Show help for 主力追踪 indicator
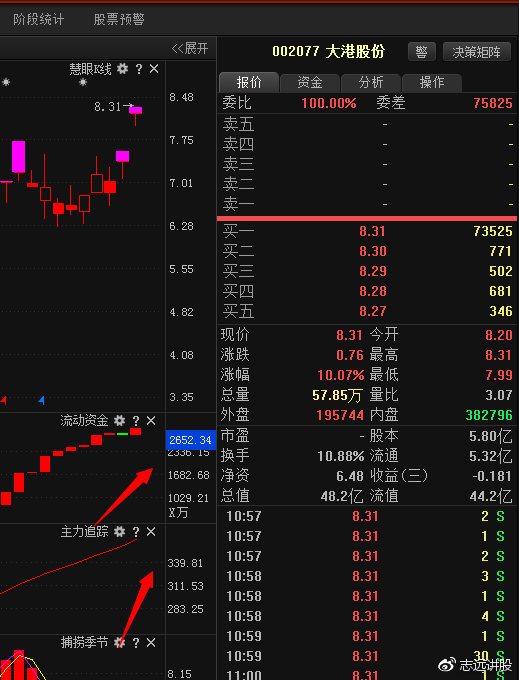 pos(136,531)
